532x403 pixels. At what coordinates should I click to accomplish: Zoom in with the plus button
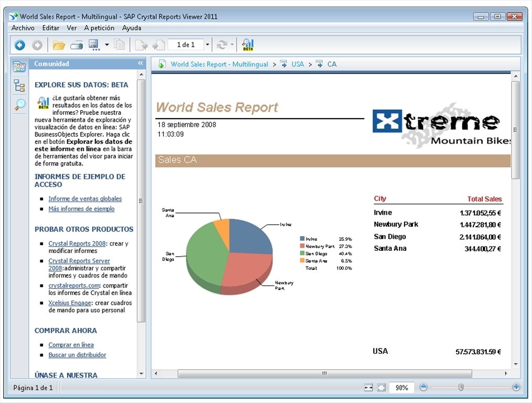[x=516, y=387]
